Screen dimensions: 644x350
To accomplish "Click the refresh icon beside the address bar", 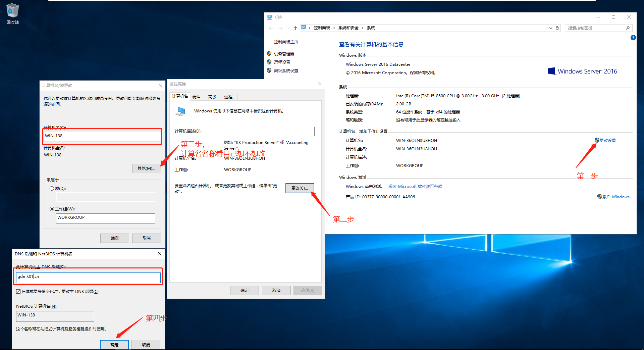I will point(557,28).
